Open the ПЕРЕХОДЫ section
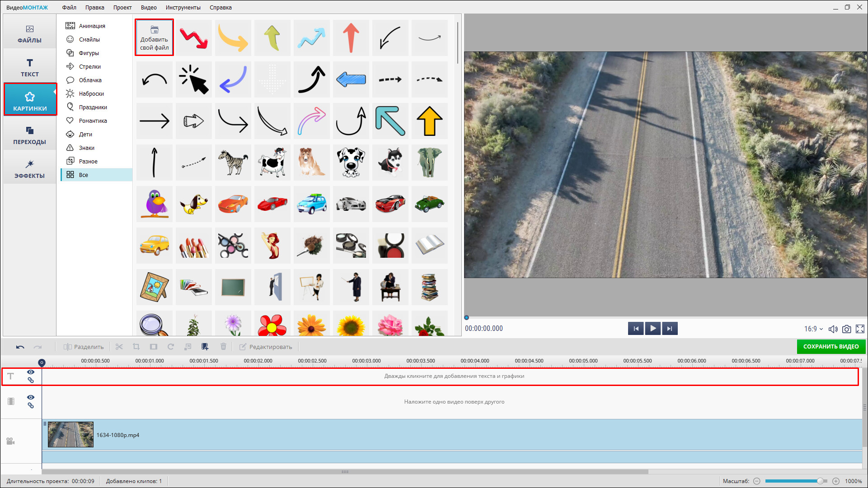 point(30,135)
